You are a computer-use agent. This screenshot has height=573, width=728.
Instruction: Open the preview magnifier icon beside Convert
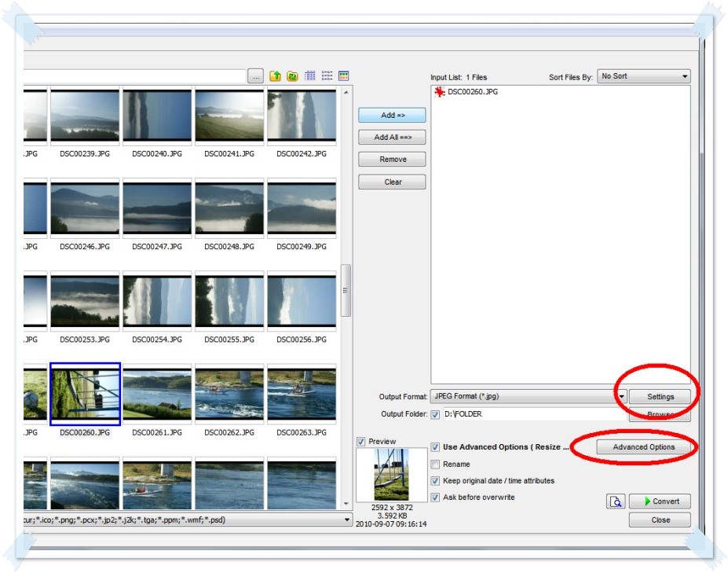pyautogui.click(x=616, y=501)
